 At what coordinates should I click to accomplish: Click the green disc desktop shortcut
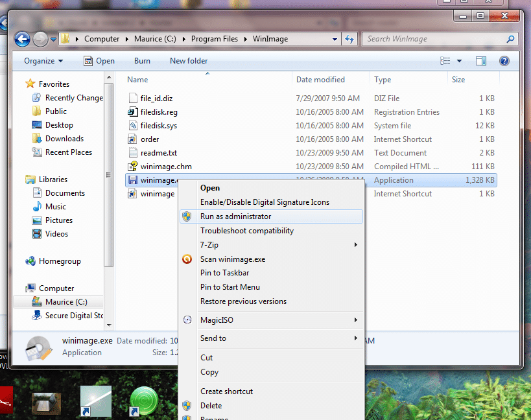[x=145, y=401]
